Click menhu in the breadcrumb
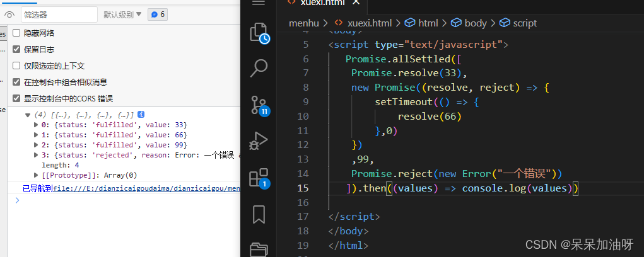The height and width of the screenshot is (257, 644). coord(303,23)
